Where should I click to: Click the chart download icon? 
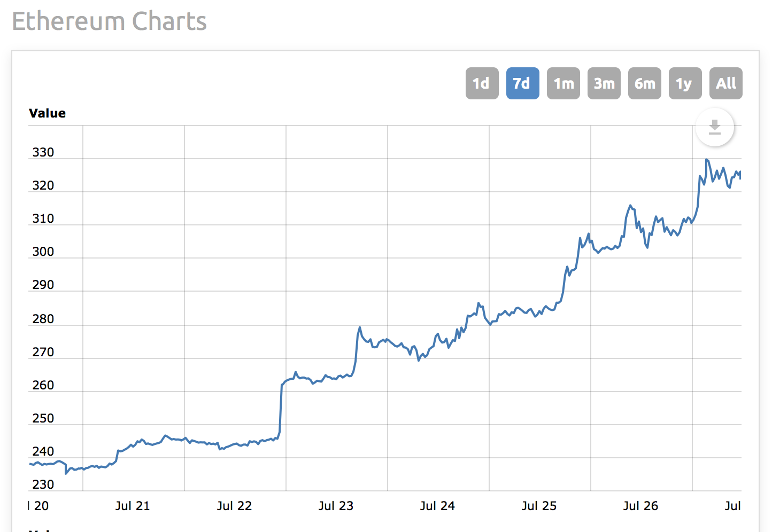coord(715,127)
